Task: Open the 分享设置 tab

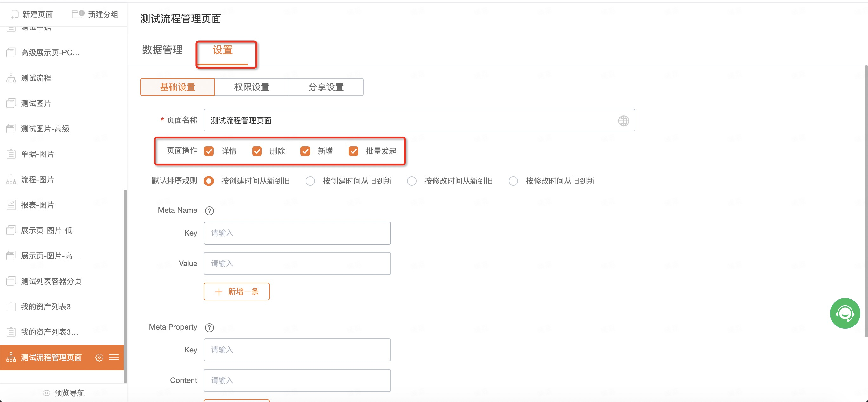Action: click(x=326, y=87)
